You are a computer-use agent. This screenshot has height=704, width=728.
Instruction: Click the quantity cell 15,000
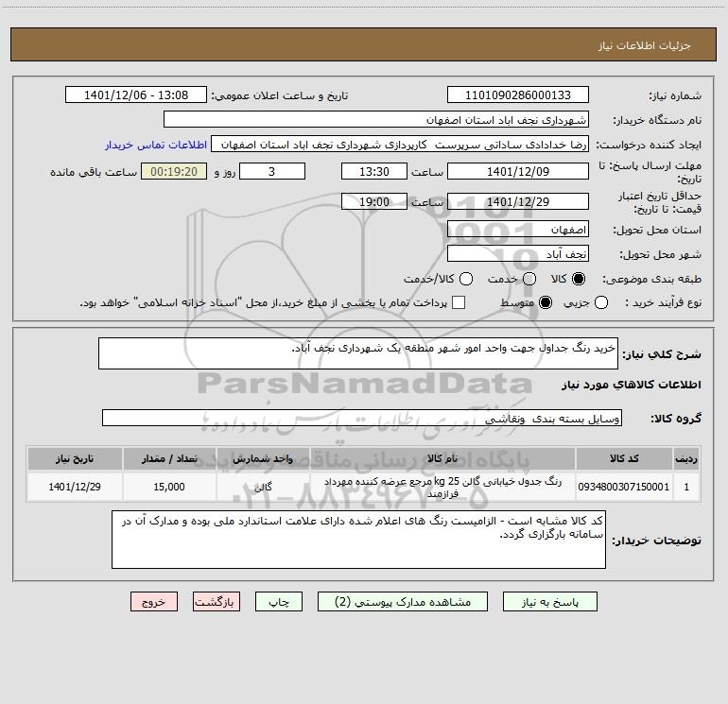(169, 487)
